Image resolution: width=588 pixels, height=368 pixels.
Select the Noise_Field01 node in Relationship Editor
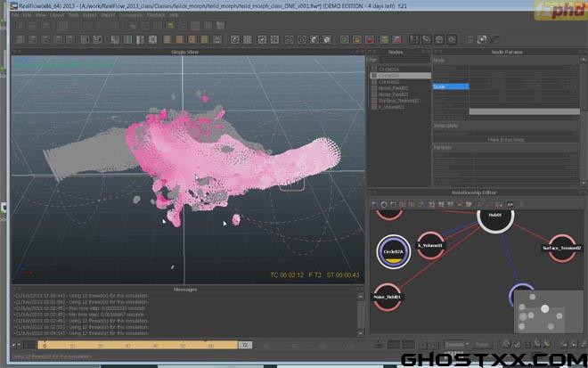(x=387, y=297)
